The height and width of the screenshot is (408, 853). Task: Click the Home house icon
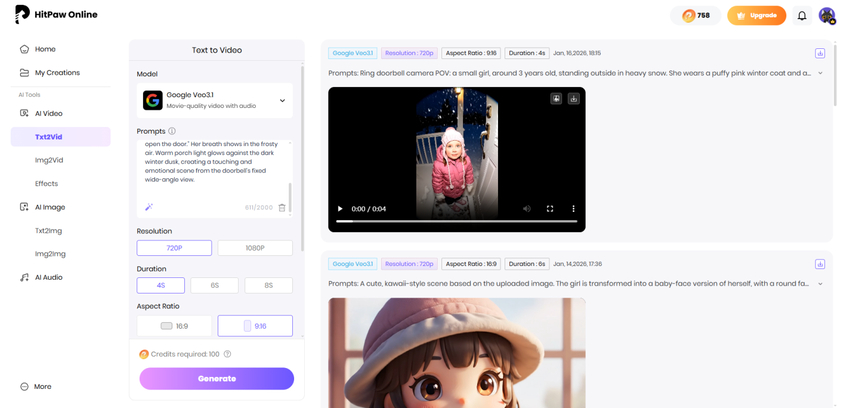tap(24, 49)
